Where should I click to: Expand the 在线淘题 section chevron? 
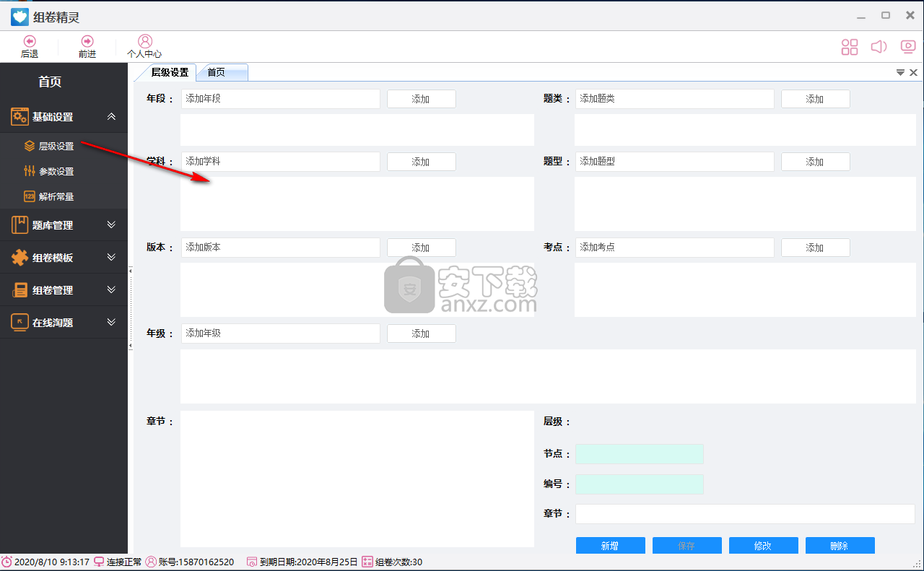[x=111, y=322]
